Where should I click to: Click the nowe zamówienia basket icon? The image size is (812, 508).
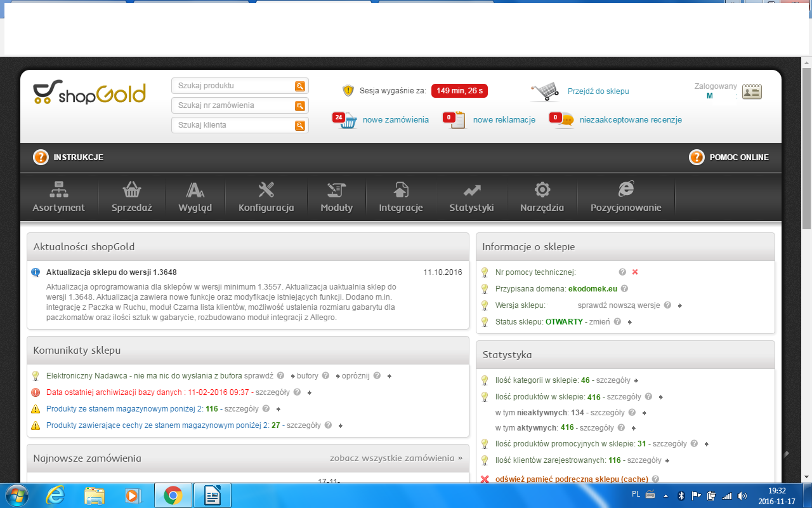pyautogui.click(x=346, y=120)
